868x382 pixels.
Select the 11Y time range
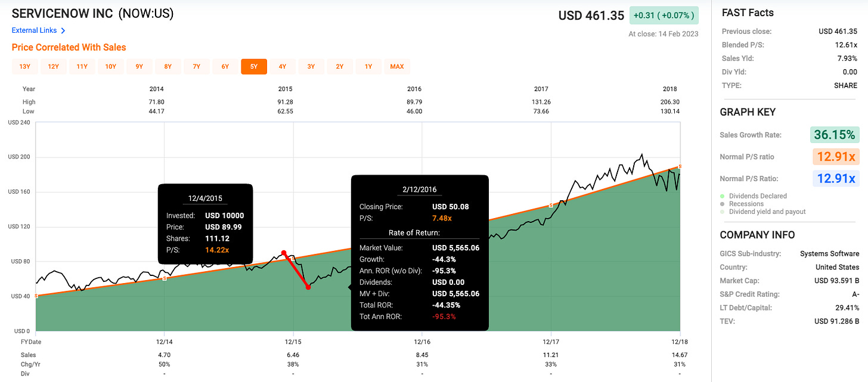click(82, 67)
